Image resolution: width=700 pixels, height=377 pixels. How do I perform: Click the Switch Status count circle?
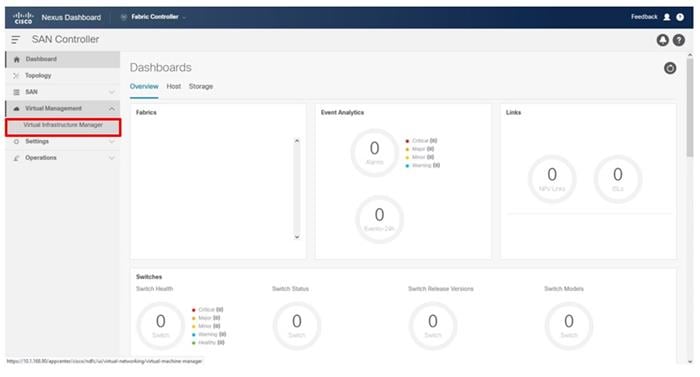(x=296, y=326)
